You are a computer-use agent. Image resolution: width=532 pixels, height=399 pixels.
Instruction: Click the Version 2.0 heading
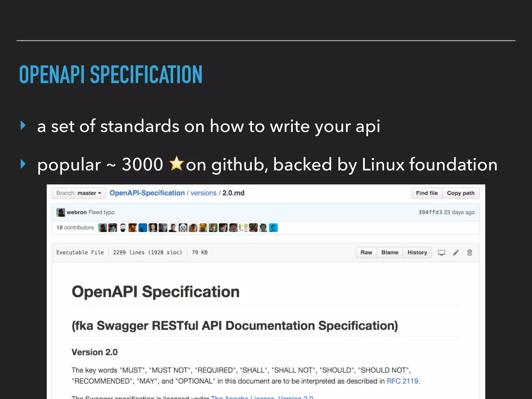coord(95,352)
